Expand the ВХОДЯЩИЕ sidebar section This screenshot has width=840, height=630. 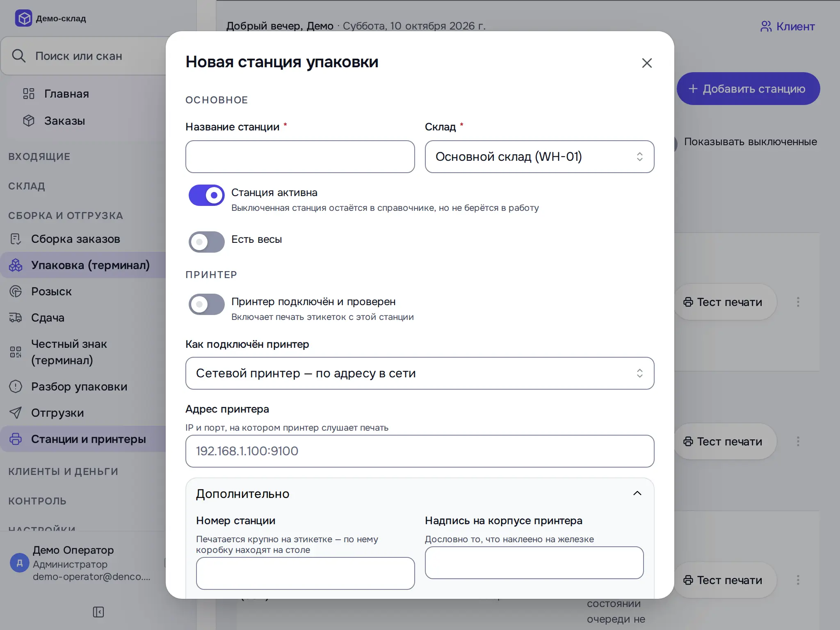[39, 156]
